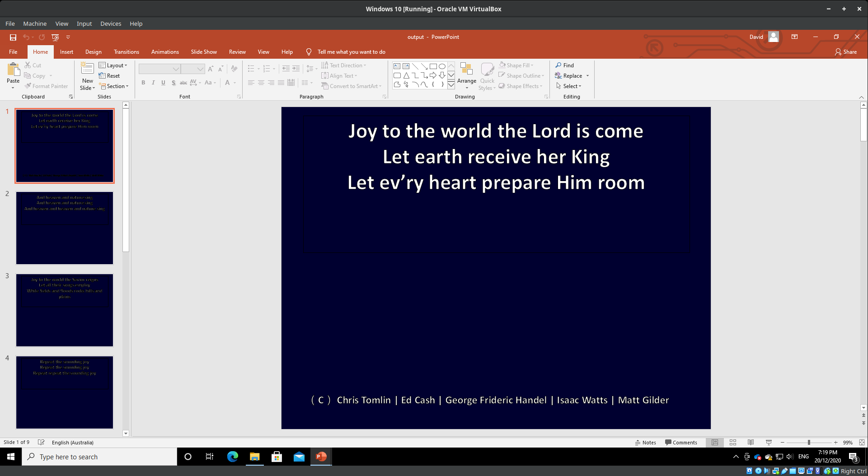Click the New Slide icon
The image size is (868, 476).
87,68
